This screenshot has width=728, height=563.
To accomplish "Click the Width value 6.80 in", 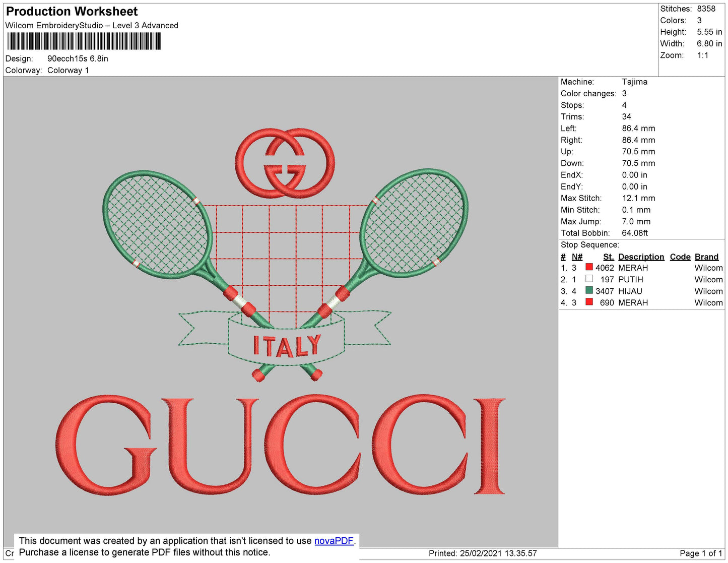I will point(709,43).
